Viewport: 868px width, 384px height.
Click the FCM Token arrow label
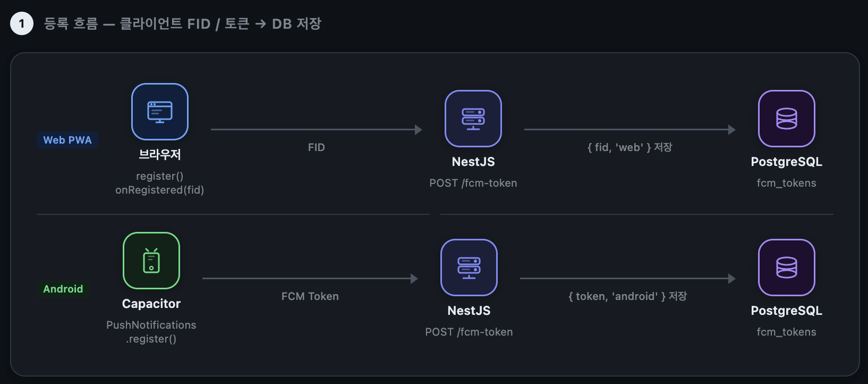coord(310,296)
